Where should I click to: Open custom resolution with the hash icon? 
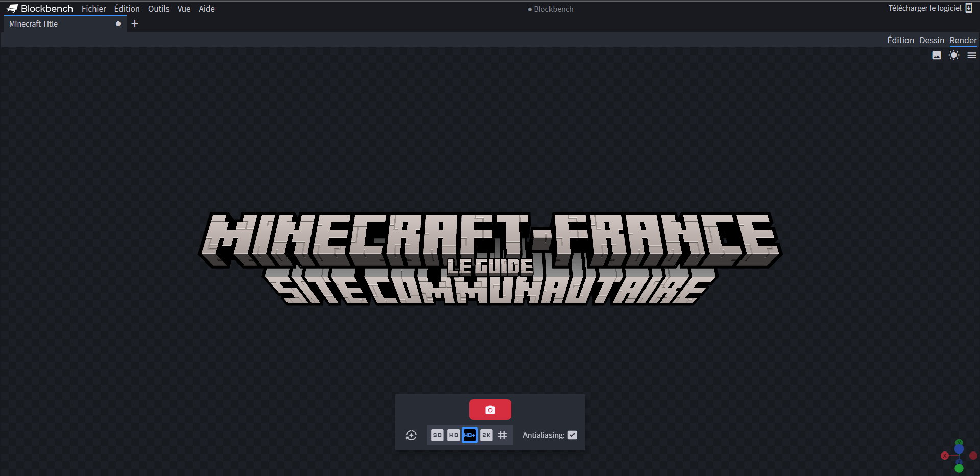click(503, 435)
